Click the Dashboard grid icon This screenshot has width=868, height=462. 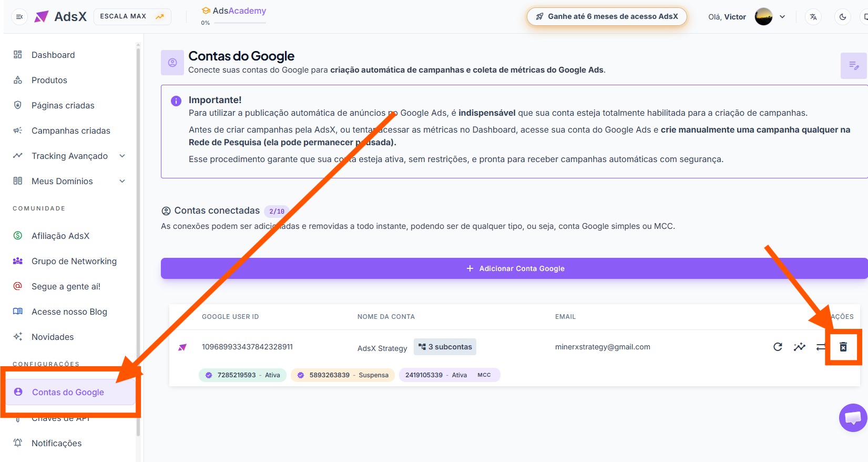click(x=18, y=54)
